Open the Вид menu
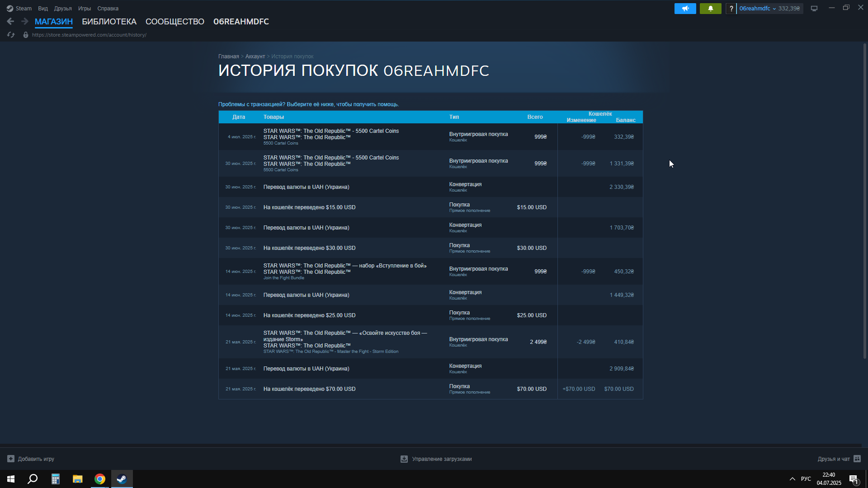Image resolution: width=868 pixels, height=488 pixels. pyautogui.click(x=43, y=8)
